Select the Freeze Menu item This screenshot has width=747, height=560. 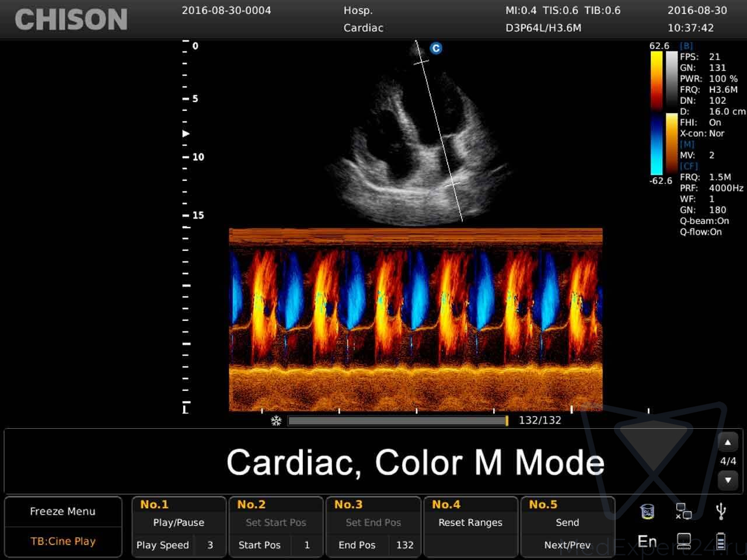62,512
